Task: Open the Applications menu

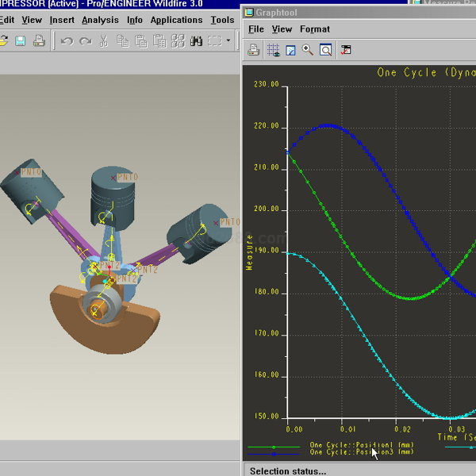Action: [176, 20]
